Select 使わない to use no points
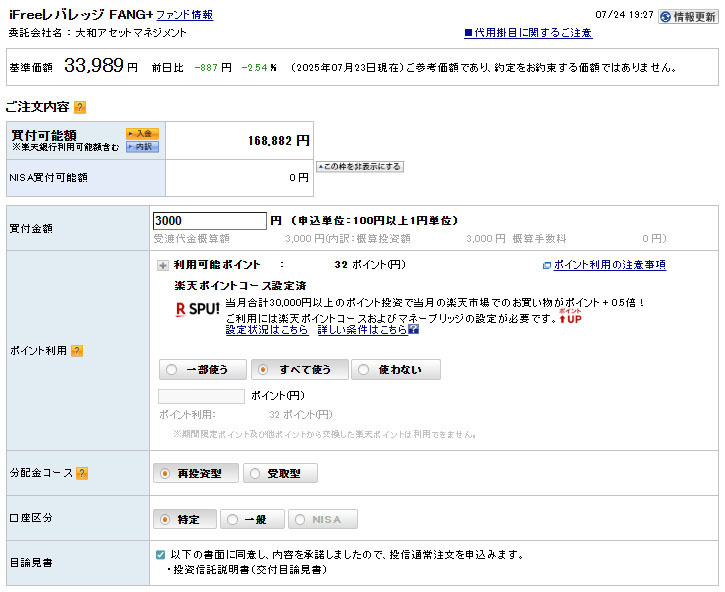The width and height of the screenshot is (725, 592). pos(396,370)
